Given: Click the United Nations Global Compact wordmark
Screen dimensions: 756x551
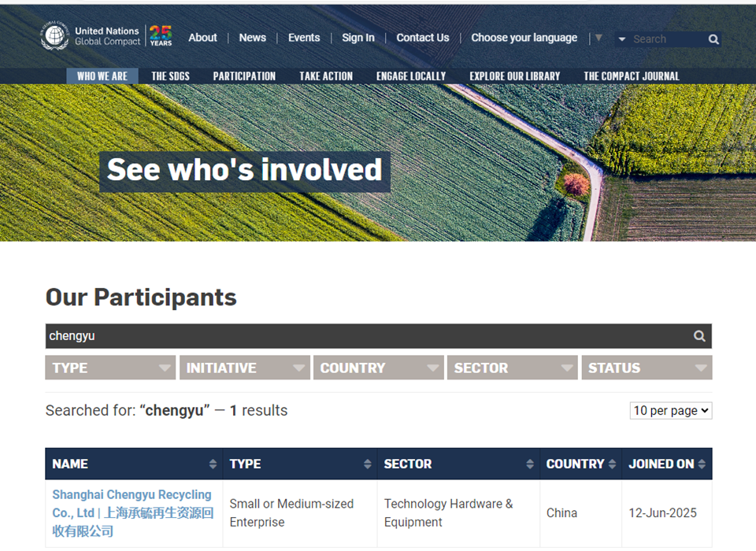Looking at the screenshot, I should (108, 36).
